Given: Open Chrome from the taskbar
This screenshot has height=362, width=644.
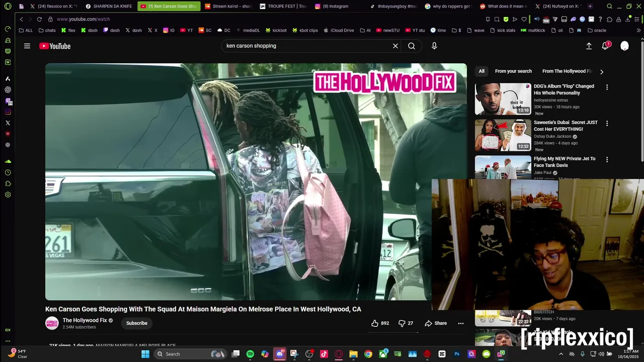Looking at the screenshot, I should [x=368, y=354].
